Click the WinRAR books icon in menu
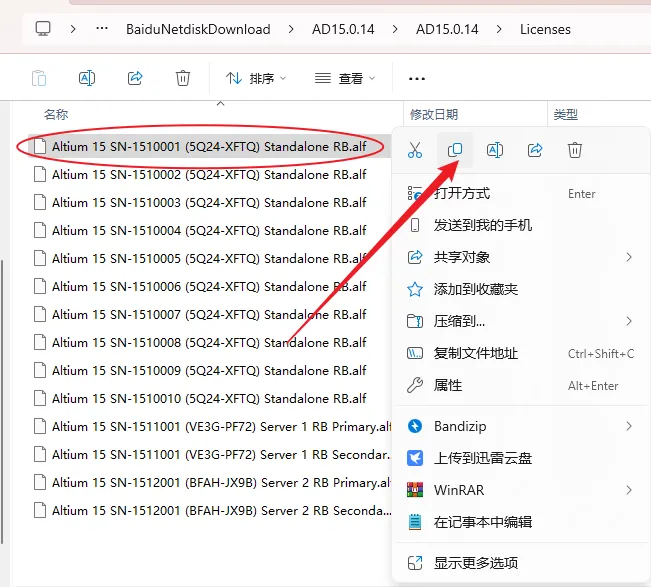 point(415,490)
